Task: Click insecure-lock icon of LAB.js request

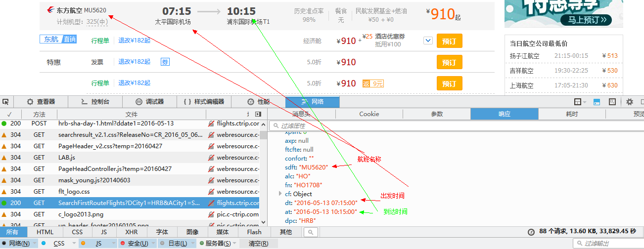Action: coord(211,158)
